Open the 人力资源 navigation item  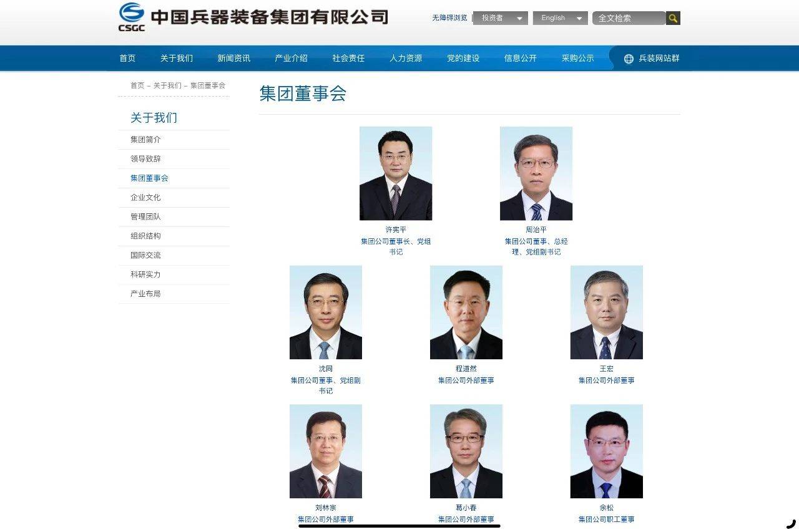click(406, 58)
